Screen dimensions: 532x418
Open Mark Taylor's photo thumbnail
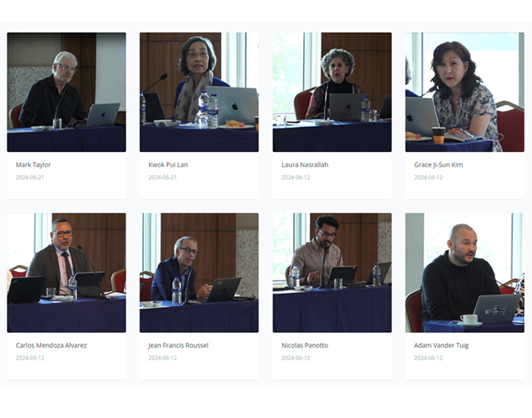pos(67,92)
